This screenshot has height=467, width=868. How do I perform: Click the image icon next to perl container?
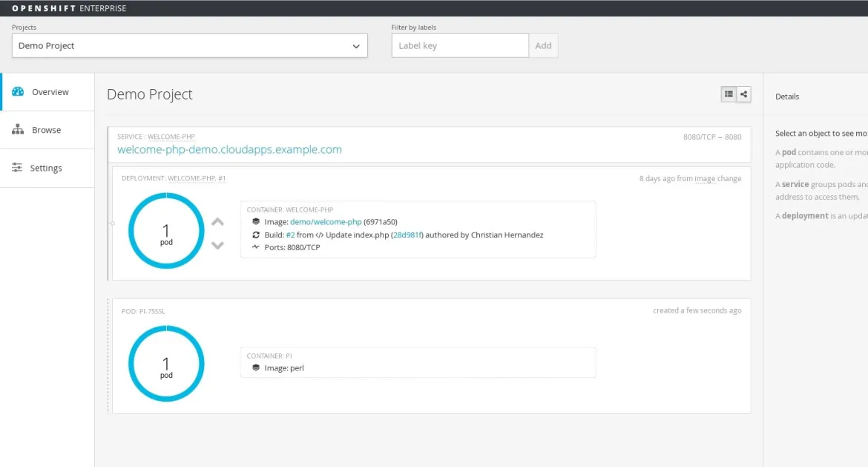pyautogui.click(x=256, y=368)
